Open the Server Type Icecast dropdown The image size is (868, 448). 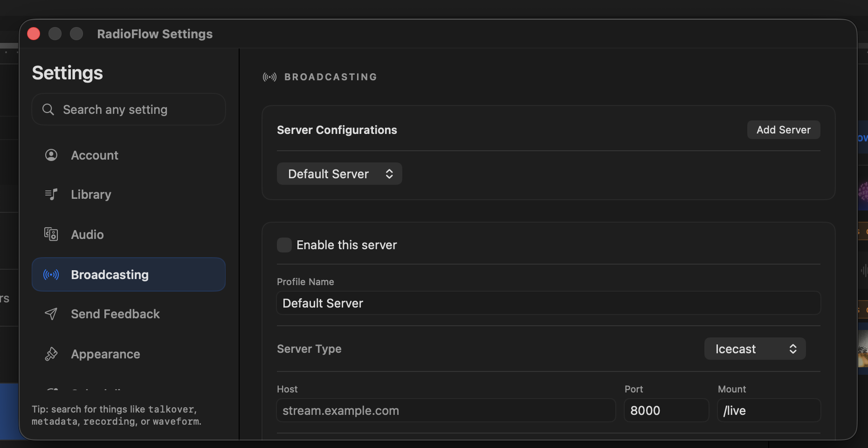(x=755, y=349)
